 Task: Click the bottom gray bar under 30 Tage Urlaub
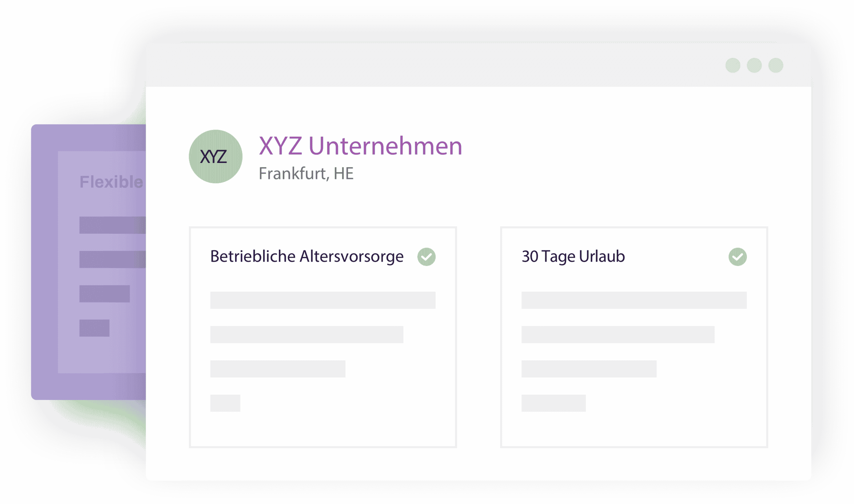click(x=553, y=403)
